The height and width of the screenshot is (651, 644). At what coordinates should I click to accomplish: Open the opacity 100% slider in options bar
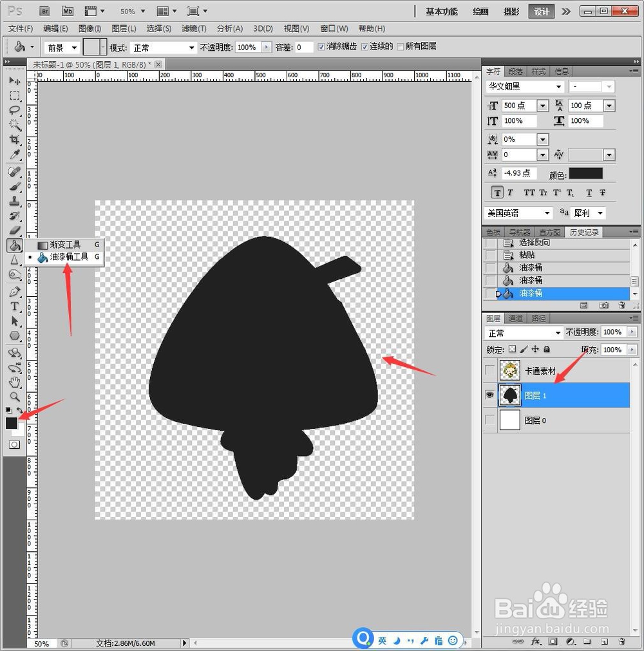click(266, 48)
